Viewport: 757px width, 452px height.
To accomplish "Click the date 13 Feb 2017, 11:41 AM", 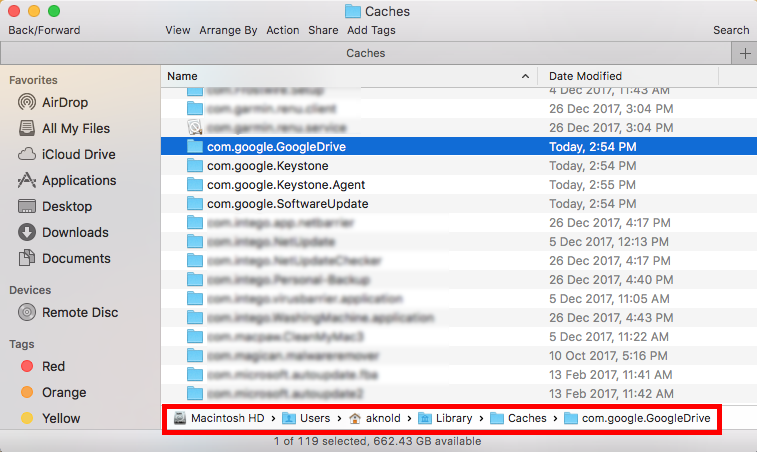I will (611, 375).
